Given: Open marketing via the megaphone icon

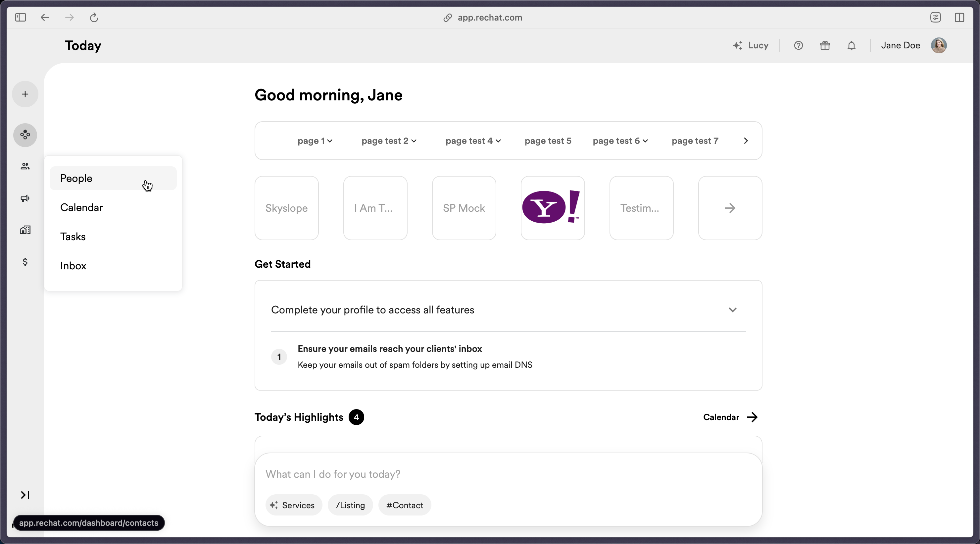Looking at the screenshot, I should pyautogui.click(x=25, y=198).
